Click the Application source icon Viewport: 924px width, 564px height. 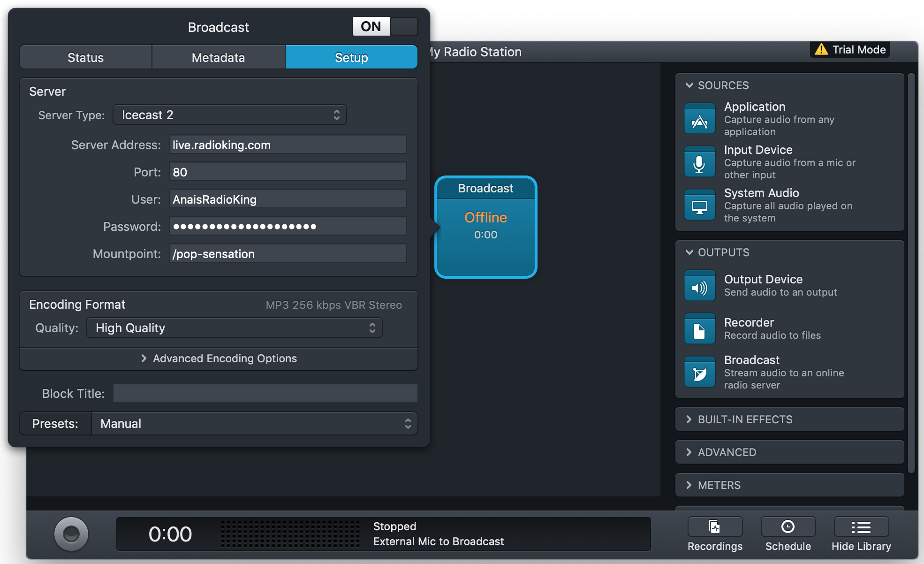(x=699, y=119)
